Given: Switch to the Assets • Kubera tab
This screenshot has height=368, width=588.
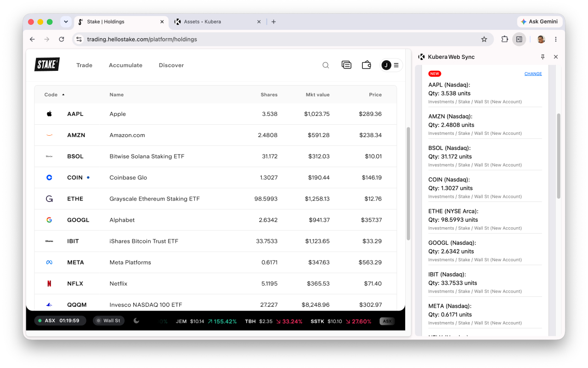Looking at the screenshot, I should click(x=217, y=22).
